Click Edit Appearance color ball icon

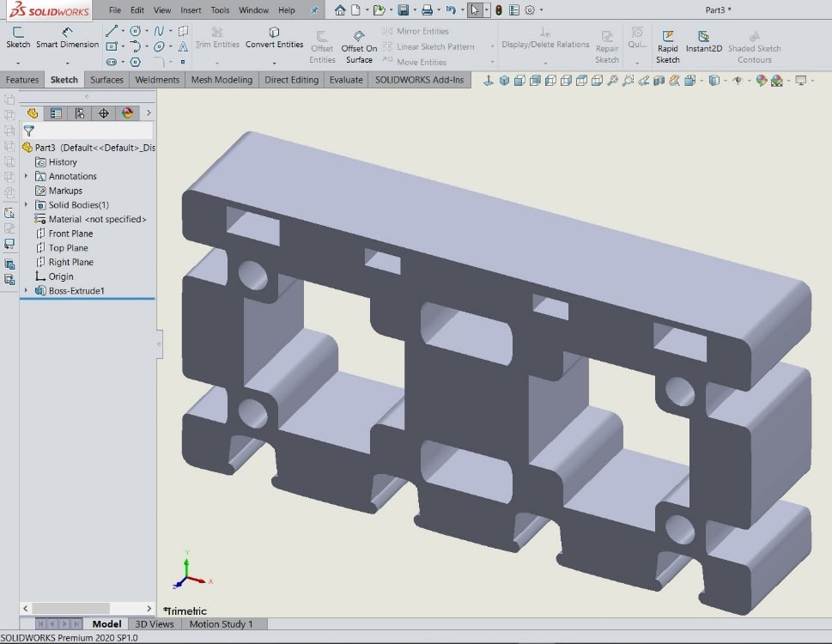click(762, 81)
